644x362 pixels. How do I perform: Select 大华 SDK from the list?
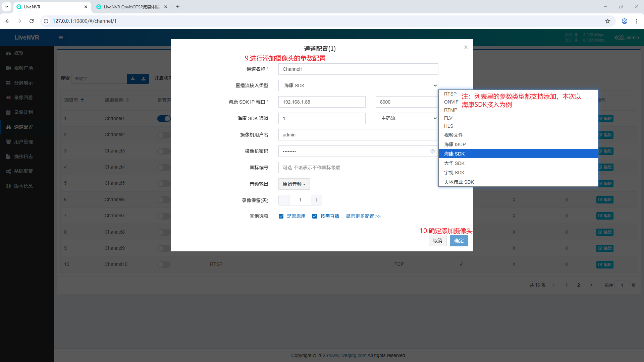click(454, 163)
